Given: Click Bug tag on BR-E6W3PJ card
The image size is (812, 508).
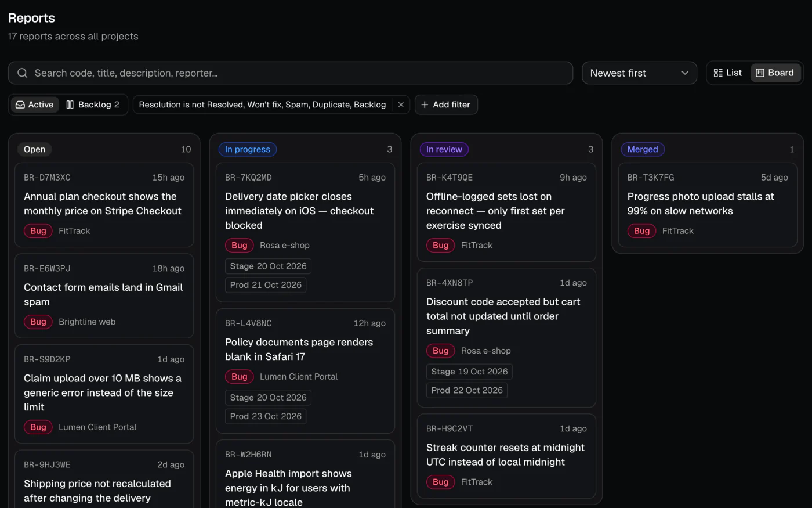Looking at the screenshot, I should pos(38,322).
